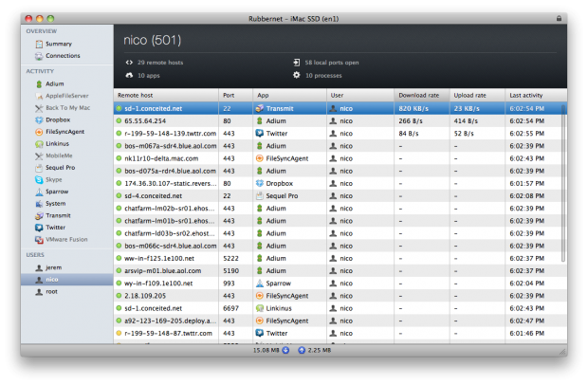The image size is (588, 385).
Task: Click the apps icon in header
Action: click(x=129, y=75)
